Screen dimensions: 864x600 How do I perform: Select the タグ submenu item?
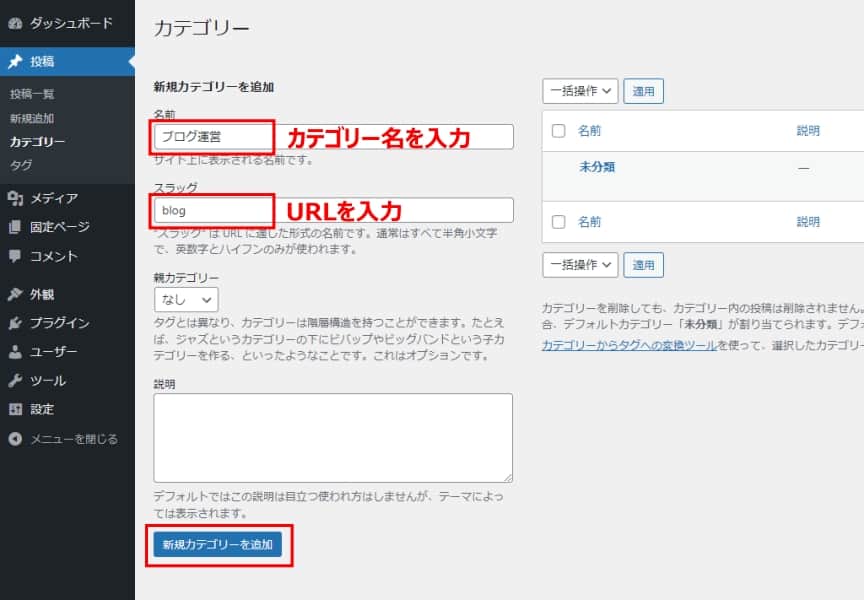click(x=20, y=165)
